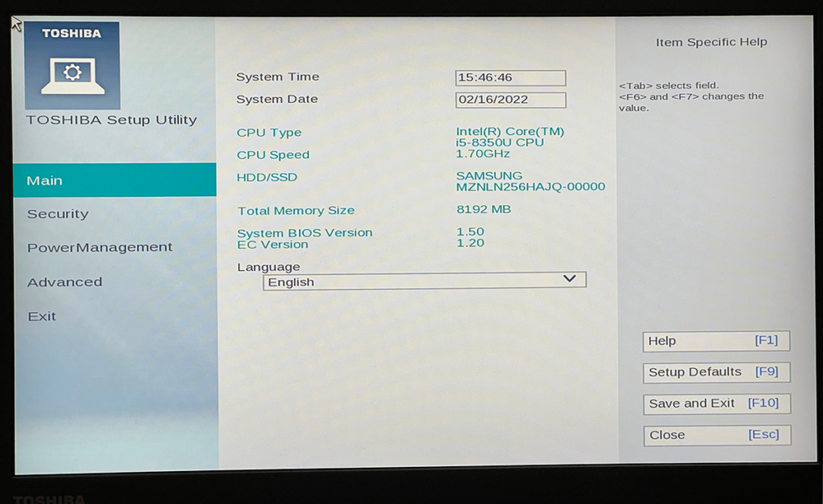This screenshot has width=823, height=504.
Task: Open the Language dropdown set to English
Action: coord(424,281)
